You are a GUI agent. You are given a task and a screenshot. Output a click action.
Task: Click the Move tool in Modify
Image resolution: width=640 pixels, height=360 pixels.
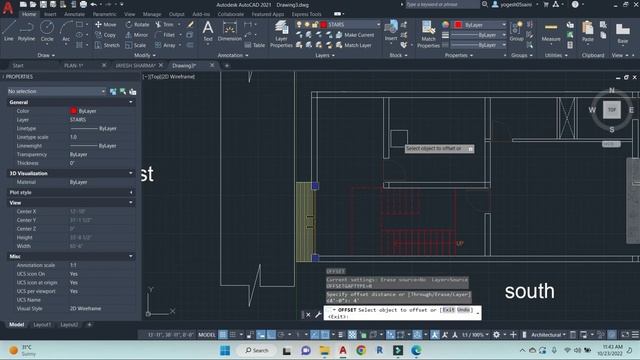[105, 24]
